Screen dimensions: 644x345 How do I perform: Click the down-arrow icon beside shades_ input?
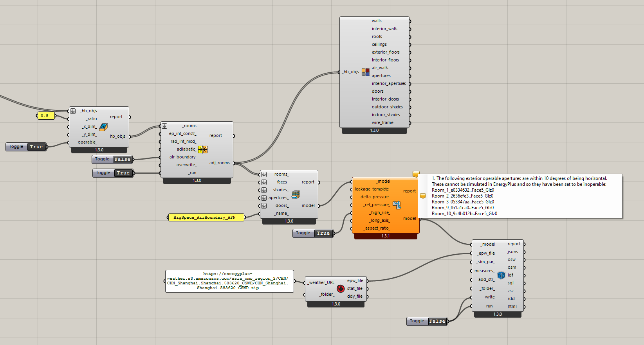tap(264, 190)
